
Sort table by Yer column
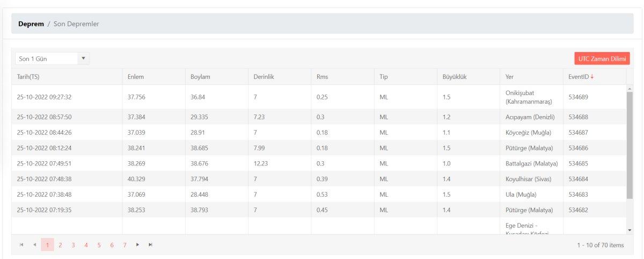pyautogui.click(x=510, y=77)
